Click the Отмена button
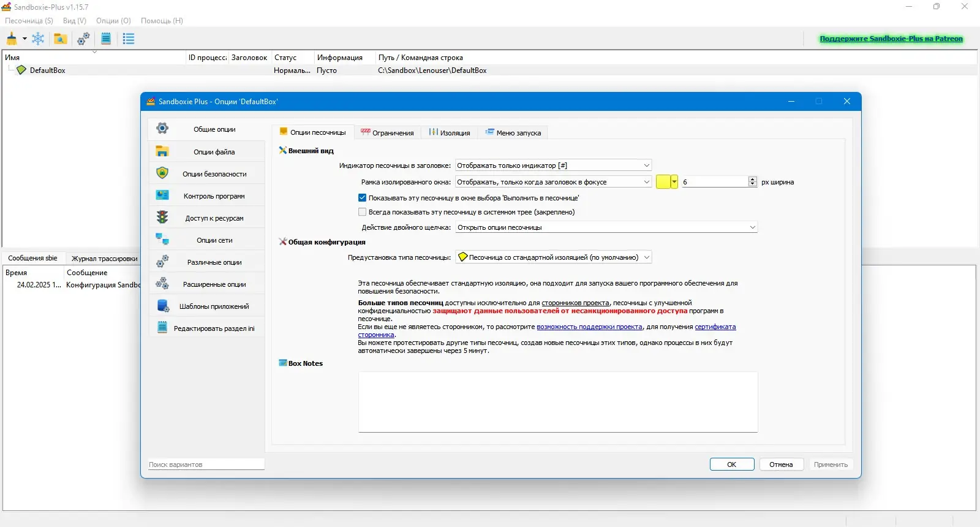Viewport: 980px width, 527px height. (x=781, y=464)
